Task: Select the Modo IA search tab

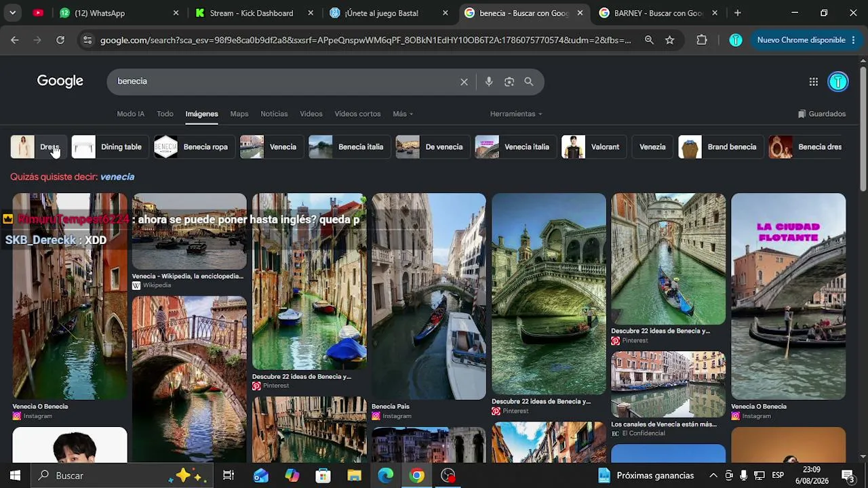Action: [x=130, y=114]
